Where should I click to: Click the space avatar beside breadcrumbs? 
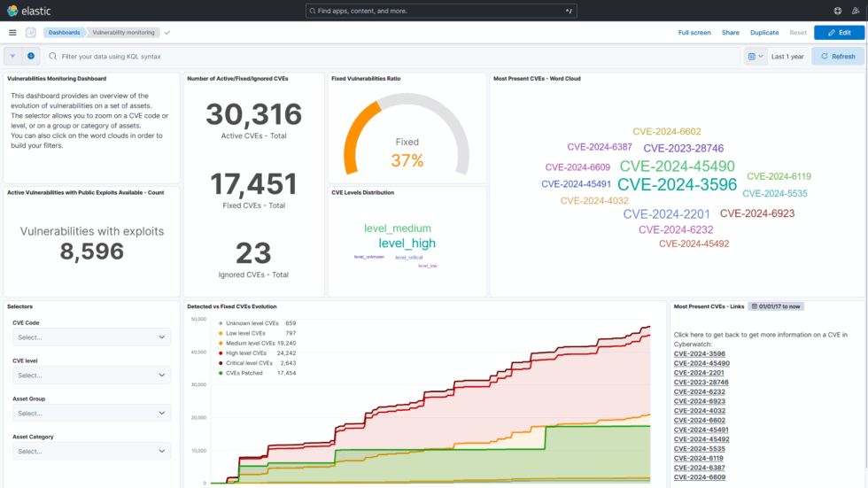click(x=31, y=33)
